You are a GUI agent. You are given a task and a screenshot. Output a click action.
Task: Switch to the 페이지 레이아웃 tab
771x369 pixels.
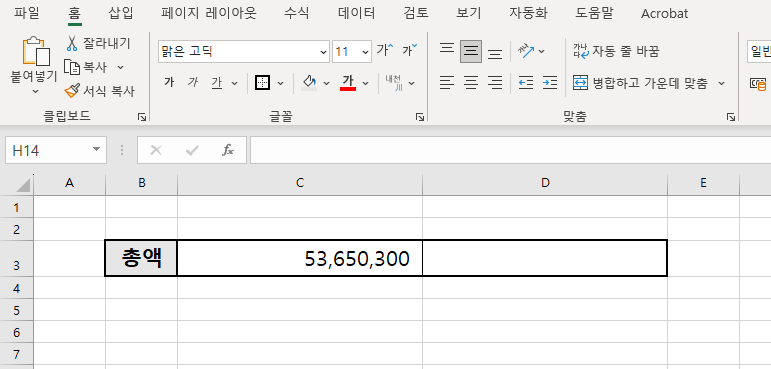click(209, 13)
